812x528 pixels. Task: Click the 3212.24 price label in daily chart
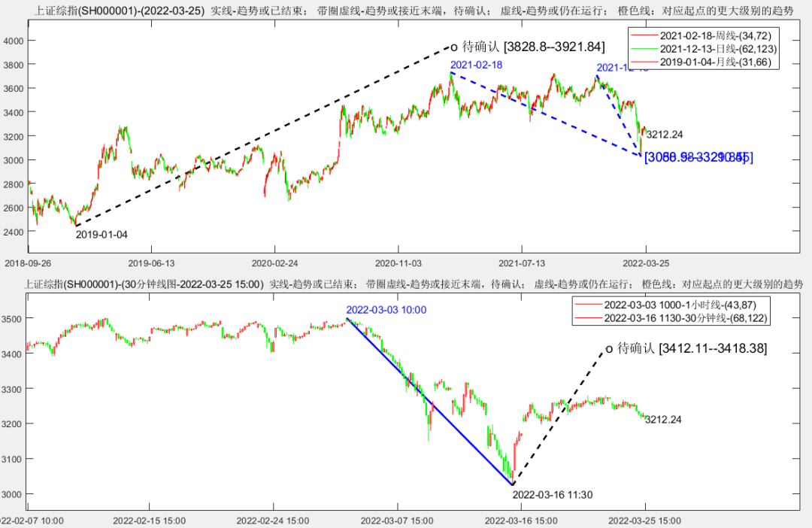click(x=665, y=135)
